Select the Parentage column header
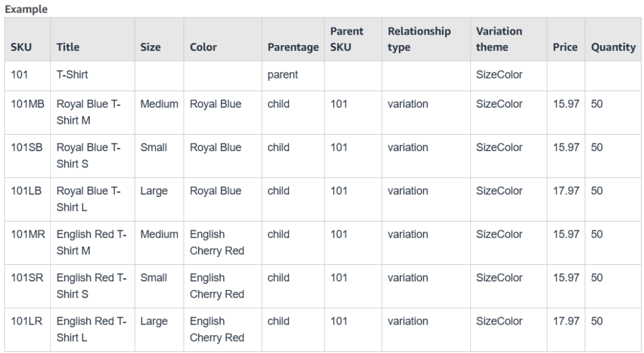The image size is (644, 353). point(292,47)
